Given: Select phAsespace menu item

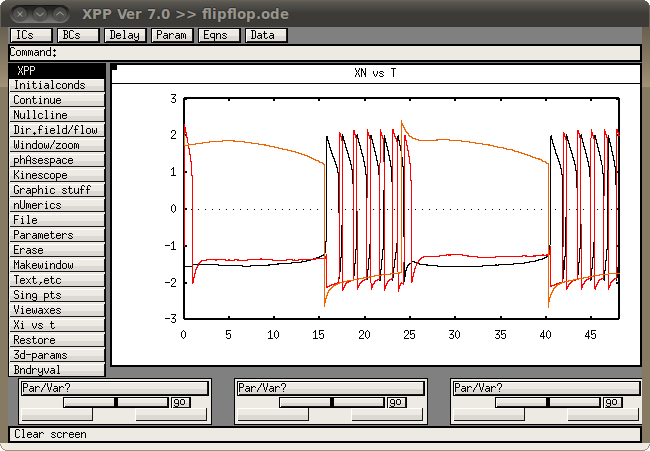Looking at the screenshot, I should pos(57,160).
